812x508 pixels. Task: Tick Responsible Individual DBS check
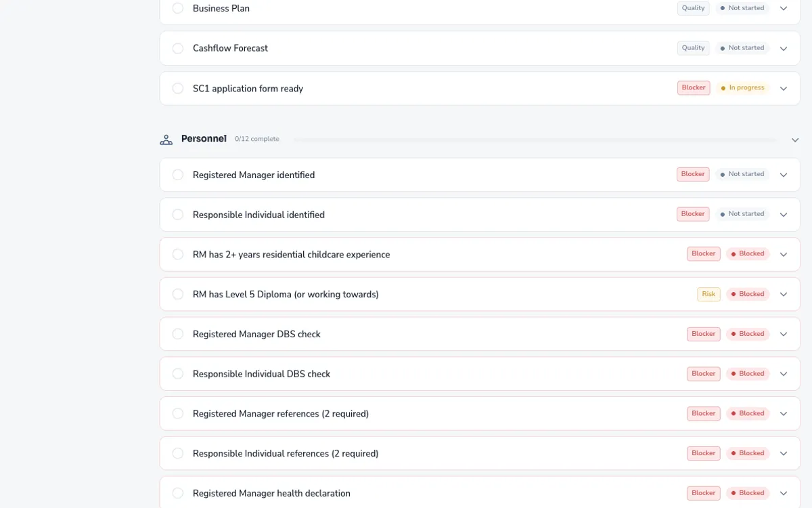coord(177,373)
